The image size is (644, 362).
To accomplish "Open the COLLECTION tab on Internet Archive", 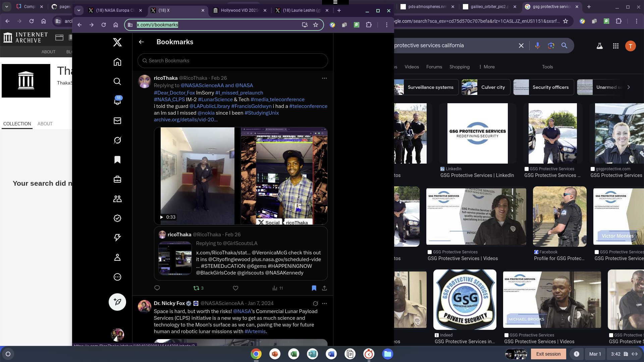I will (17, 124).
